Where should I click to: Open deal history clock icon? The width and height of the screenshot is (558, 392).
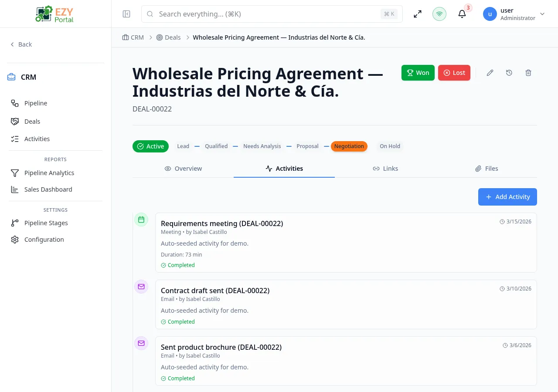pyautogui.click(x=509, y=73)
